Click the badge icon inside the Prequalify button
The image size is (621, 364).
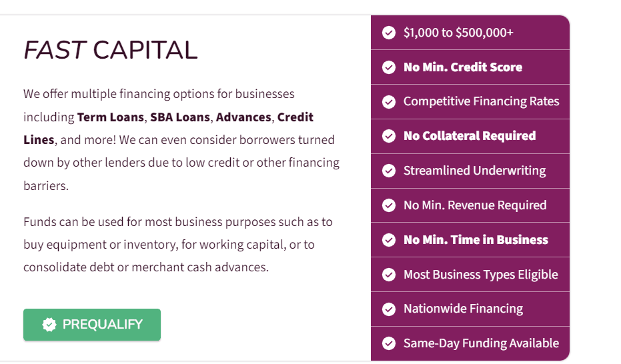coord(49,325)
